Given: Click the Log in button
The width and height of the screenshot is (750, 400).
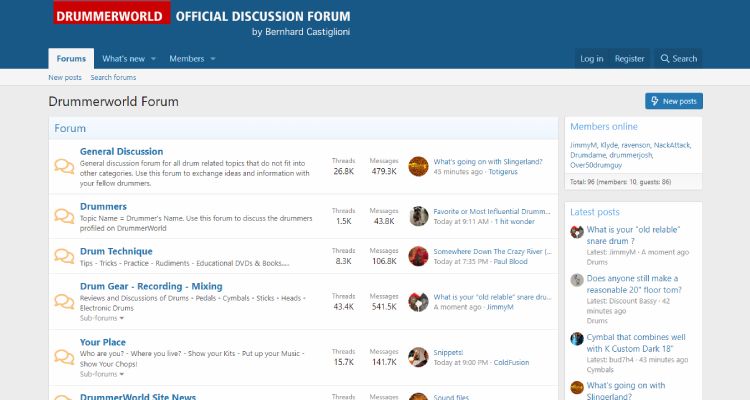Looking at the screenshot, I should [592, 59].
